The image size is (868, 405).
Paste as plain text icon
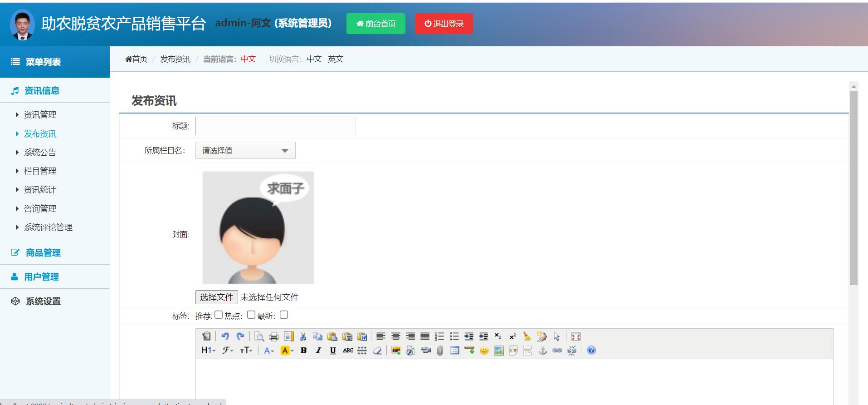(347, 336)
